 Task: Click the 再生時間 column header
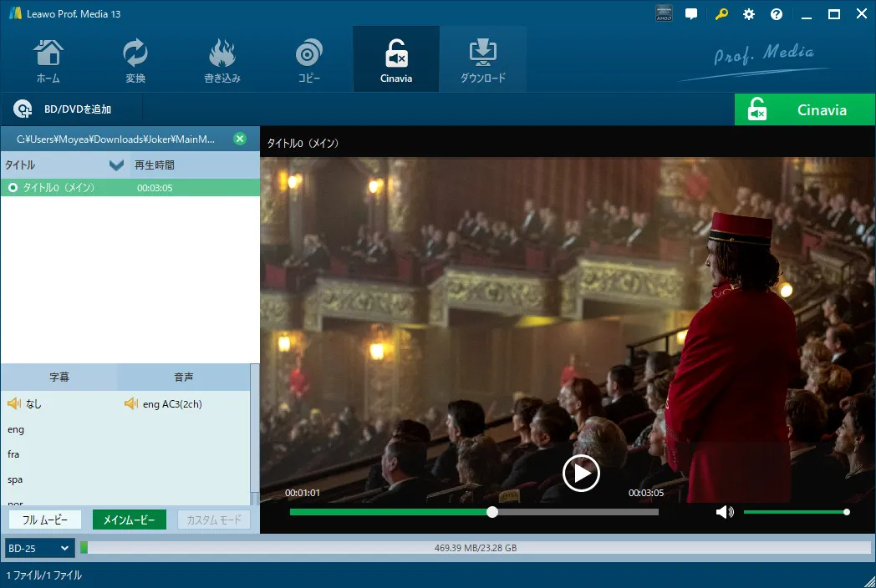coord(154,165)
